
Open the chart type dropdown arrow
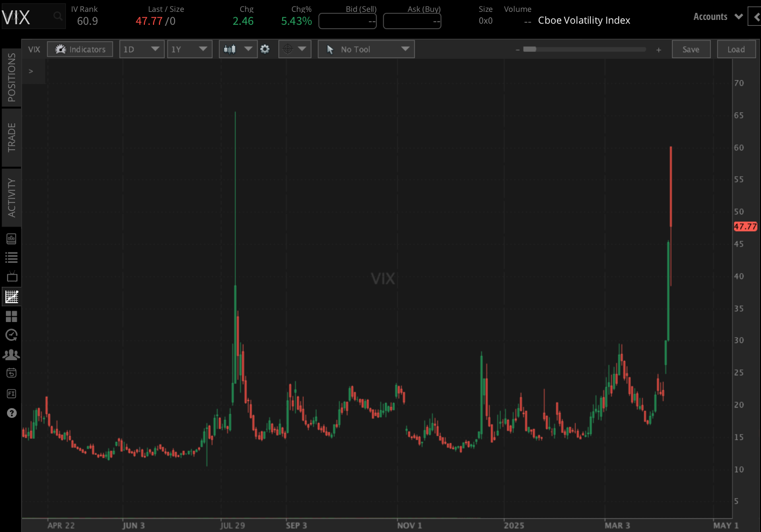[x=248, y=48]
